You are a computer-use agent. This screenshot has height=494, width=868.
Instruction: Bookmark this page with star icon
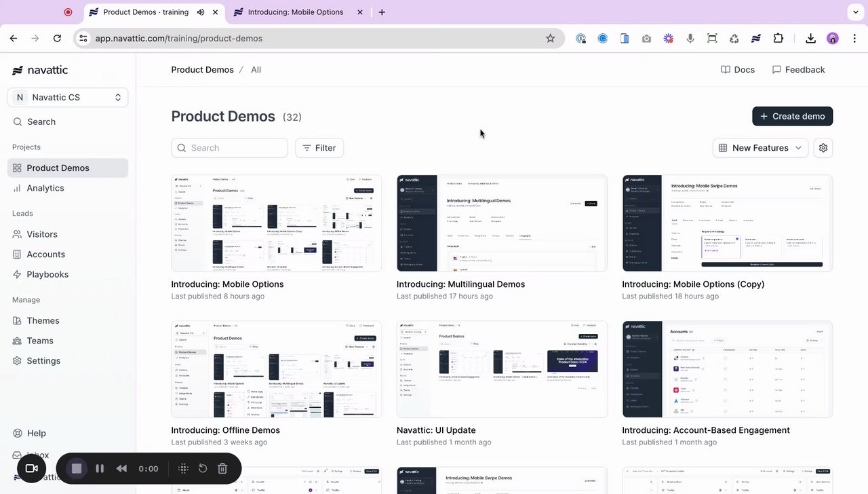[x=551, y=39]
